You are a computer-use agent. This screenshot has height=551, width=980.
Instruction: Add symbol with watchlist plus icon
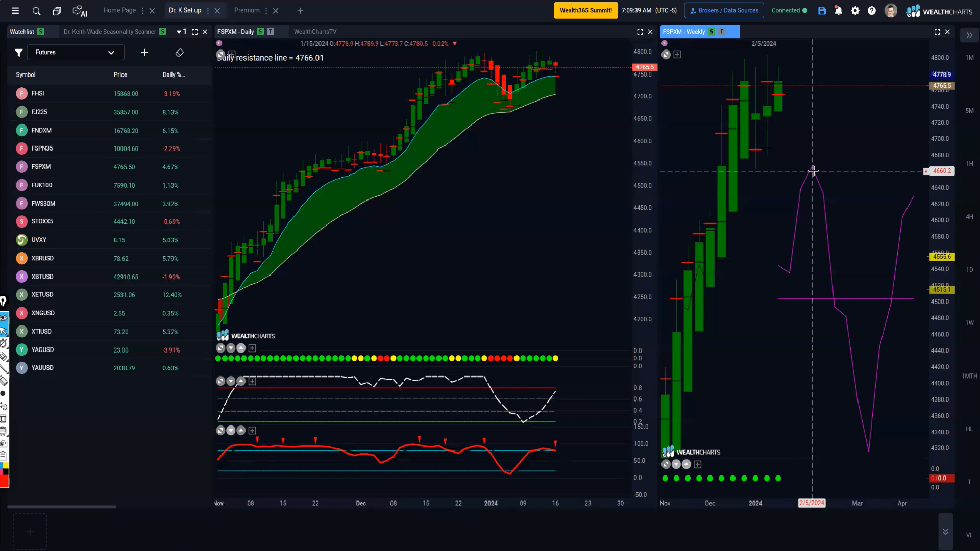tap(144, 53)
